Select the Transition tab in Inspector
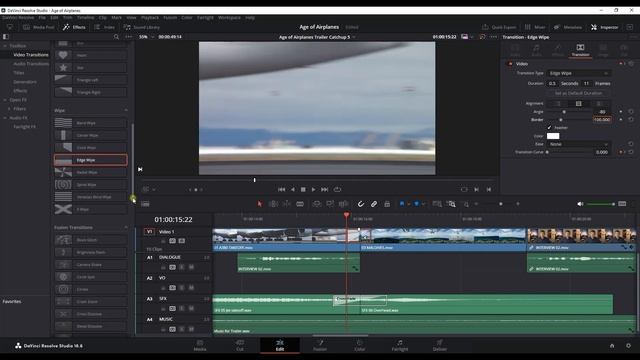This screenshot has width=640, height=360. 580,50
